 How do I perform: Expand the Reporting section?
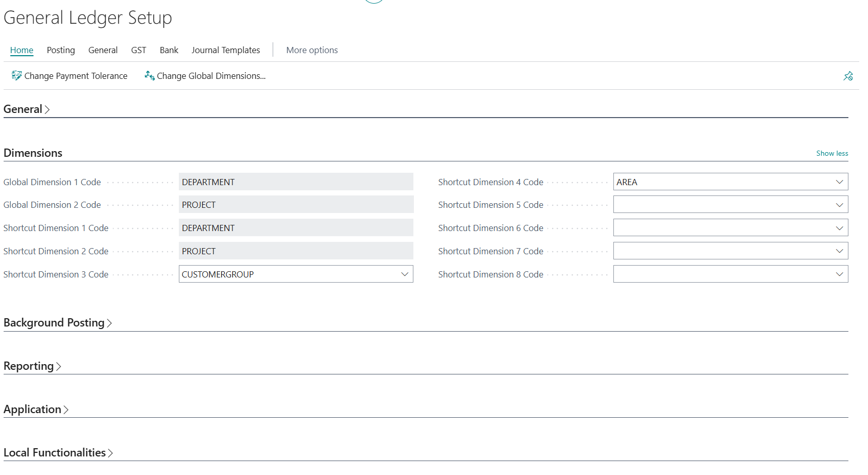[x=32, y=366]
